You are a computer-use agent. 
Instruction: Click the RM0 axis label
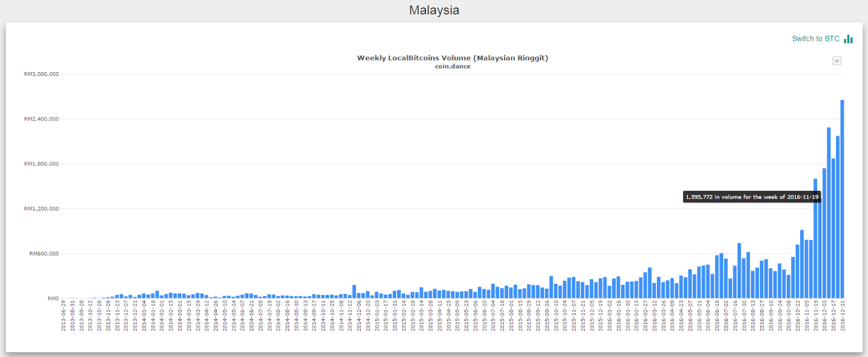point(53,298)
